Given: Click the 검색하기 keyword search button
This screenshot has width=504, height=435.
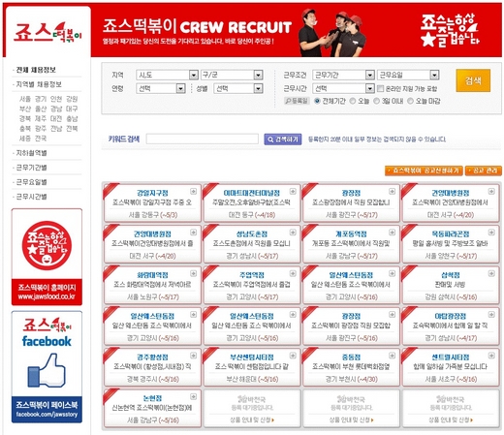Looking at the screenshot, I should click(x=283, y=140).
